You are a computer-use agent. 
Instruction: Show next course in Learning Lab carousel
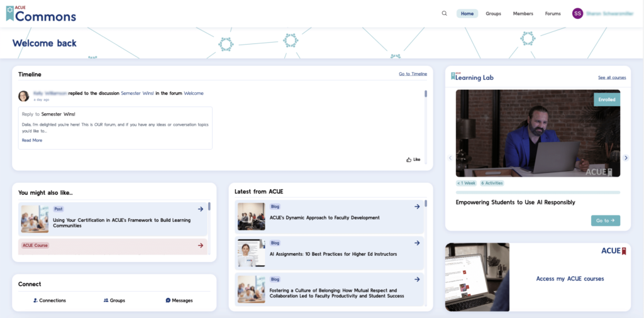(x=626, y=158)
